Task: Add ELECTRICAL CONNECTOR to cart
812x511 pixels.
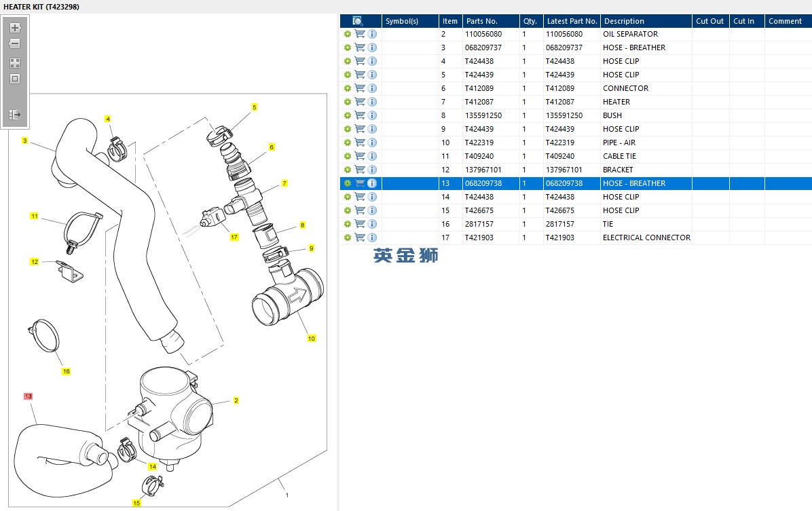Action: coord(360,238)
